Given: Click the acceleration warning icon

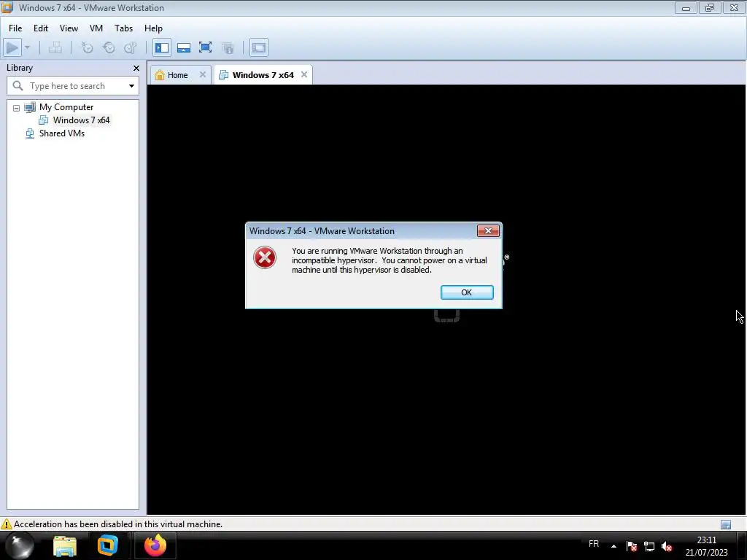Looking at the screenshot, I should point(6,524).
